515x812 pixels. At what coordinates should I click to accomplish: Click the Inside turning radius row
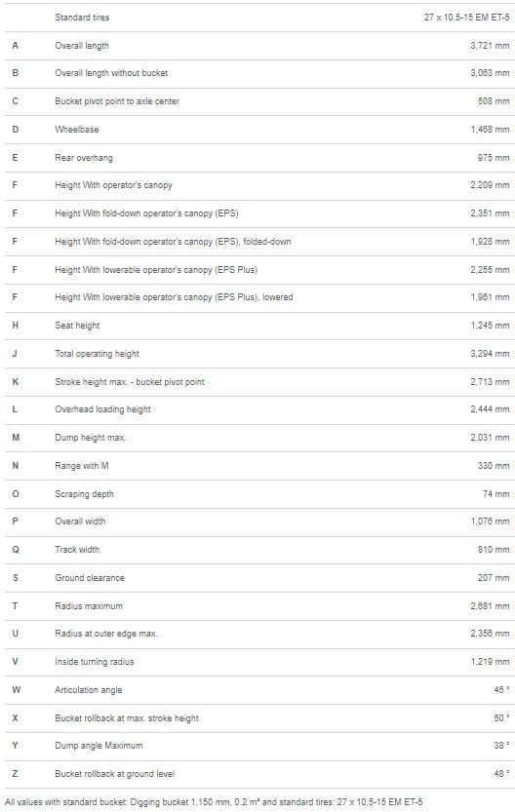point(259,661)
